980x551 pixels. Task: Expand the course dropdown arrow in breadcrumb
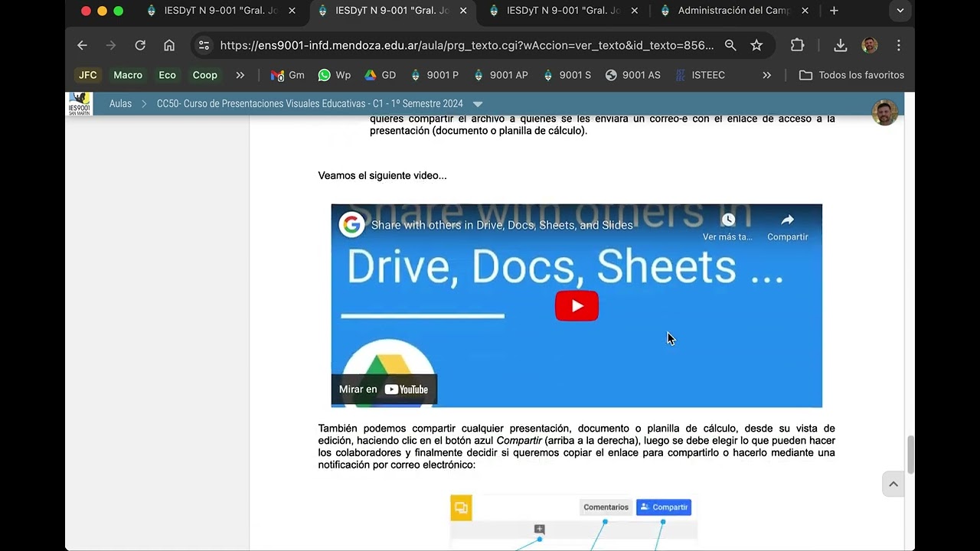click(478, 103)
